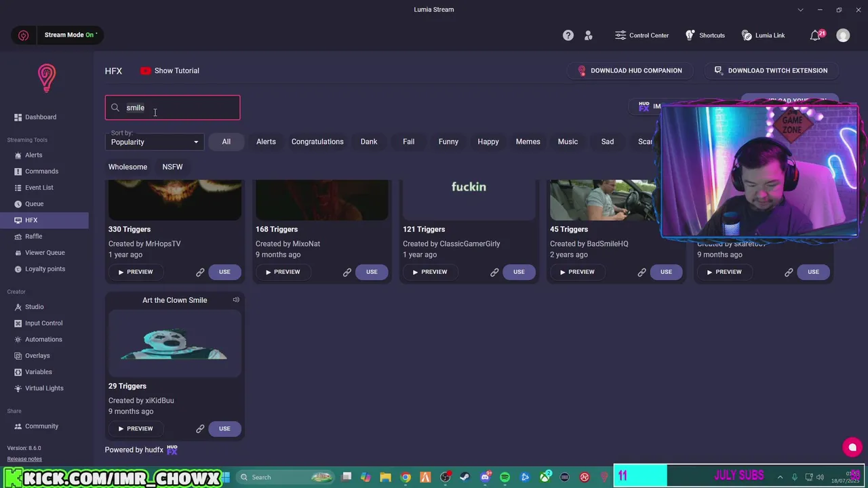
Task: Copy link of Art the Clown Smile
Action: [200, 429]
